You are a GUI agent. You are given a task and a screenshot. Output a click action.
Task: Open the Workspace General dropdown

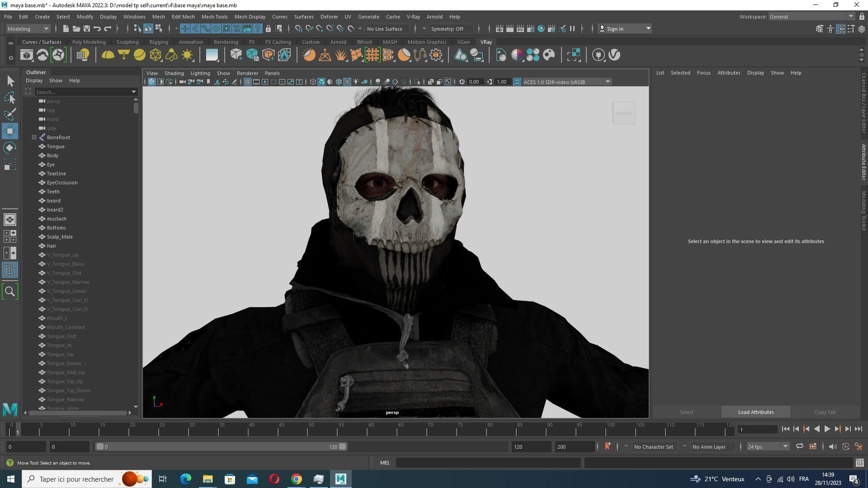pyautogui.click(x=811, y=17)
